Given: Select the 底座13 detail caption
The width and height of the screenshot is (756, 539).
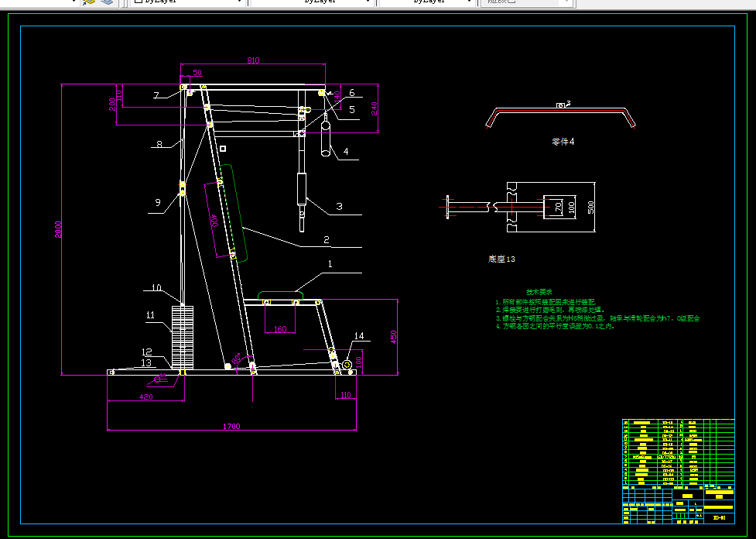Looking at the screenshot, I should tap(501, 259).
